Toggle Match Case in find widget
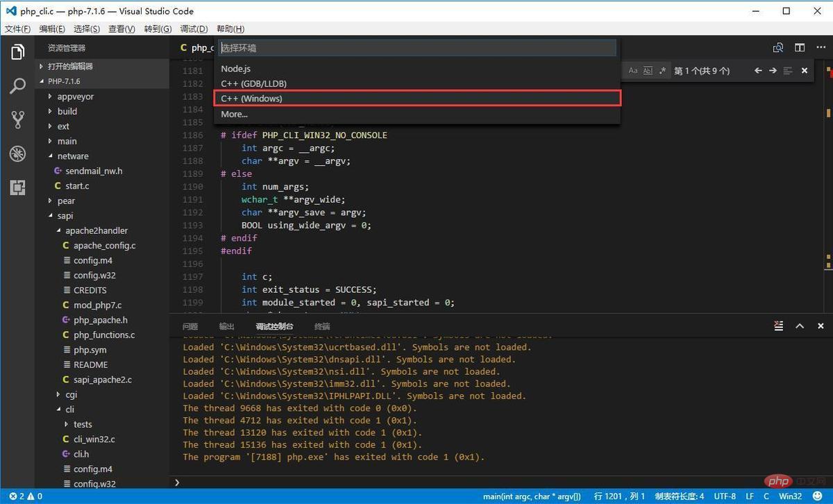 click(x=633, y=70)
